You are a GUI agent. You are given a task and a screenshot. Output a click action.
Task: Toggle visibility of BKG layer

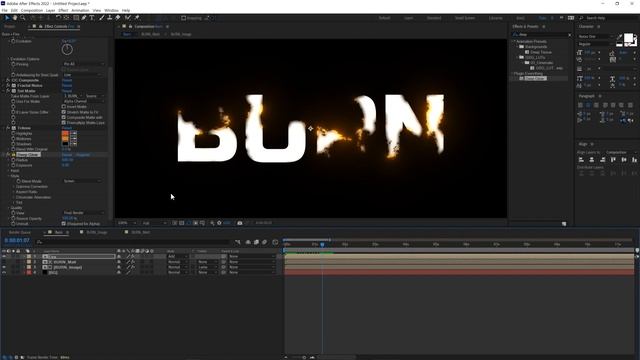4,272
